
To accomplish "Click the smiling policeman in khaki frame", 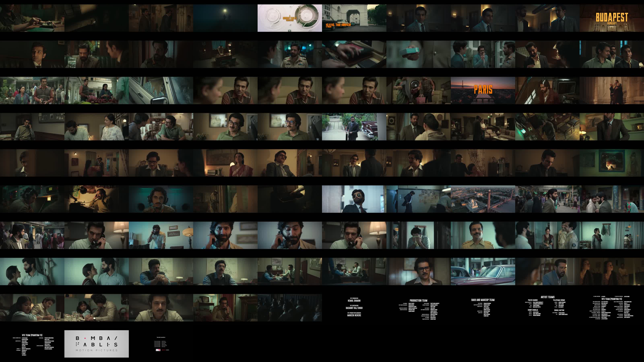I will click(x=483, y=235).
